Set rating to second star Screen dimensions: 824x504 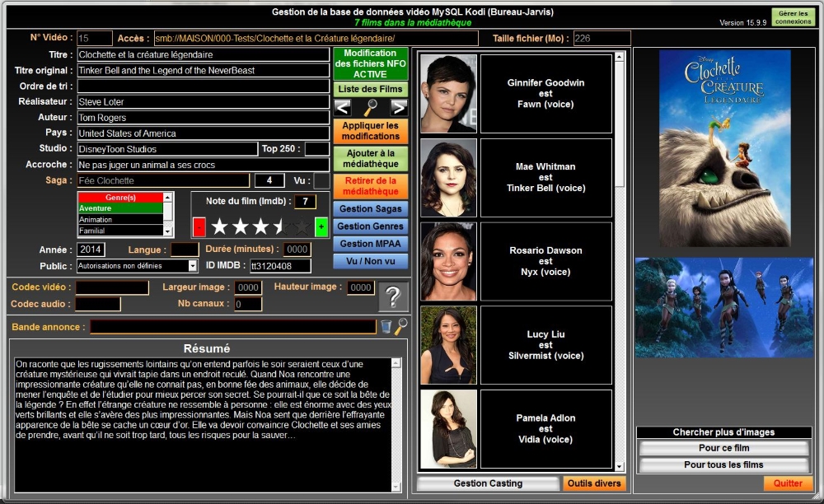(240, 227)
